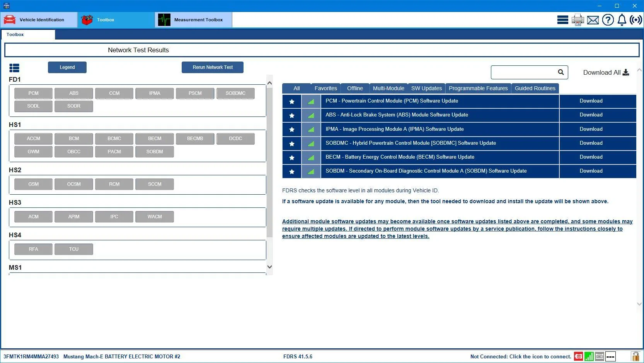Select the GWM module button
Viewport: 644px width, 363px height.
coord(33,152)
